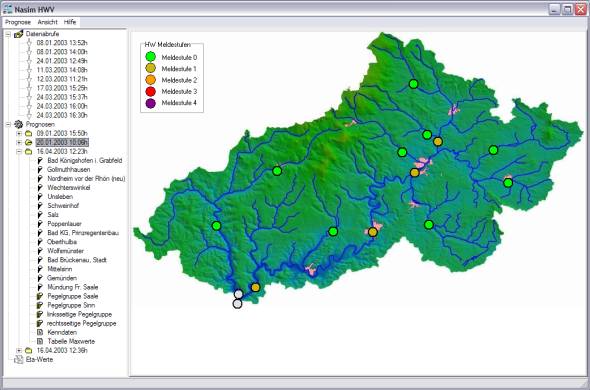Click the northernmost green gauge marker on map
Image resolution: width=590 pixels, height=390 pixels.
click(x=414, y=84)
